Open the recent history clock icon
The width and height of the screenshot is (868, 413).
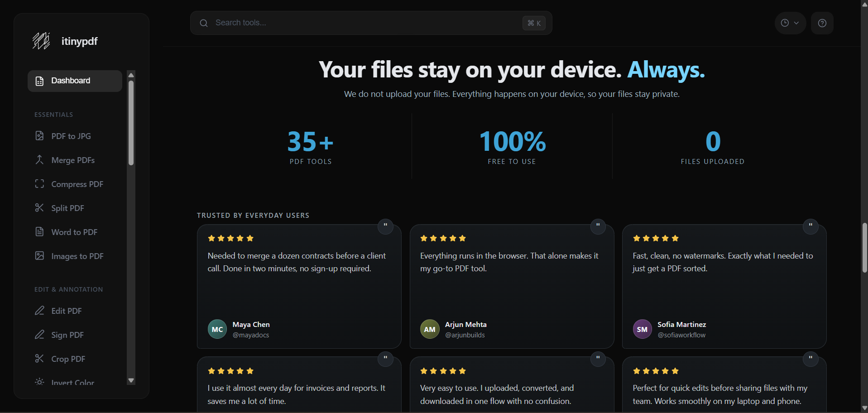(x=785, y=23)
